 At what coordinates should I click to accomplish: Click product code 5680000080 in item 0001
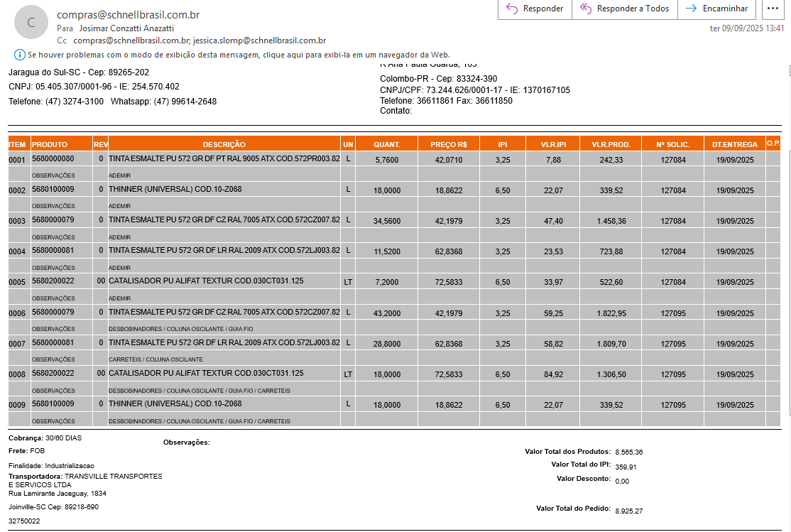pos(53,159)
